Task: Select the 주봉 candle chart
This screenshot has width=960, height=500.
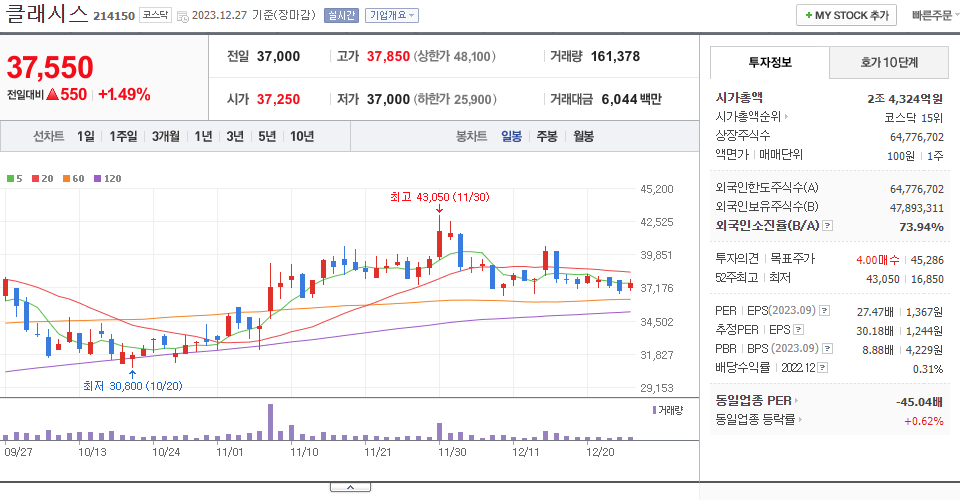Action: coord(547,136)
